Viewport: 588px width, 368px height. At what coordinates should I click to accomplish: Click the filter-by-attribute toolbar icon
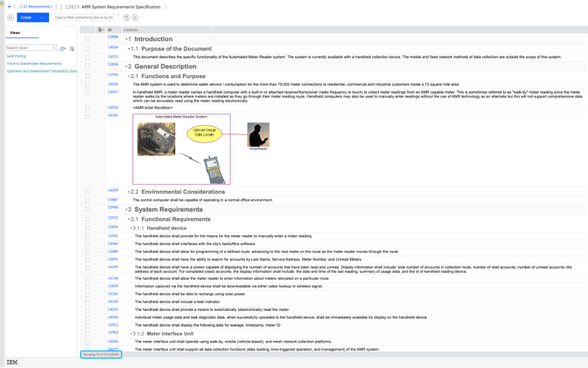[126, 18]
